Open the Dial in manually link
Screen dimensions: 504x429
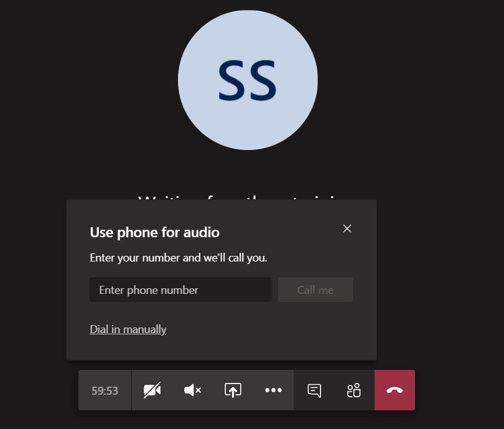tap(128, 329)
